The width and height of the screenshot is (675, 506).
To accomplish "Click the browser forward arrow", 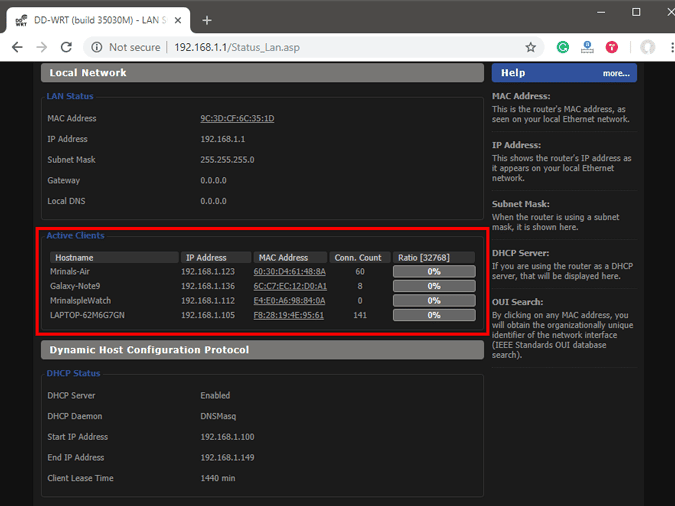I will pos(42,47).
